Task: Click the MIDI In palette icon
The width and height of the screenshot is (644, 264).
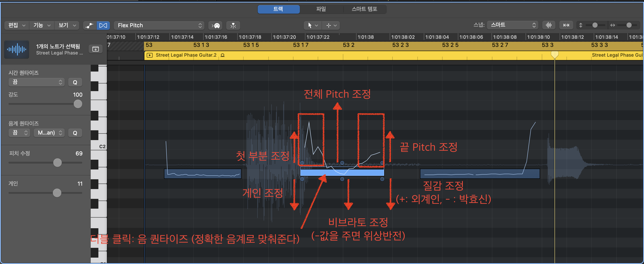Action: point(216,25)
